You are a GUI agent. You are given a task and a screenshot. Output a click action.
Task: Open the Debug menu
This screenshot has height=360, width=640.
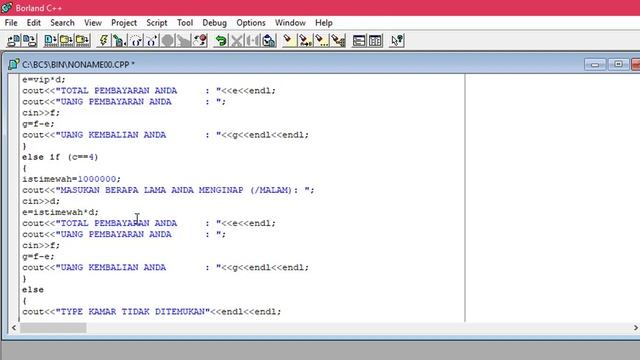(214, 23)
